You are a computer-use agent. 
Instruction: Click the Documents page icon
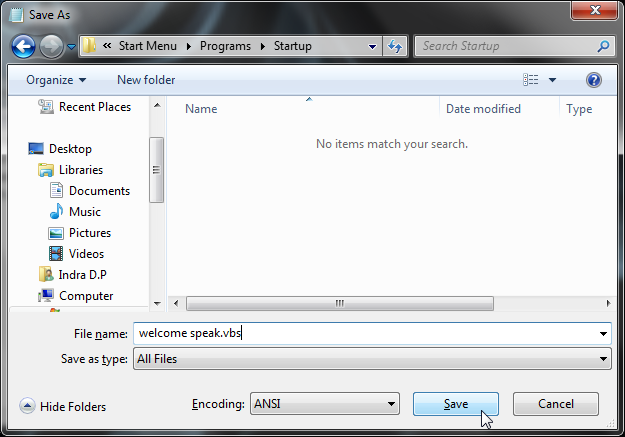56,191
